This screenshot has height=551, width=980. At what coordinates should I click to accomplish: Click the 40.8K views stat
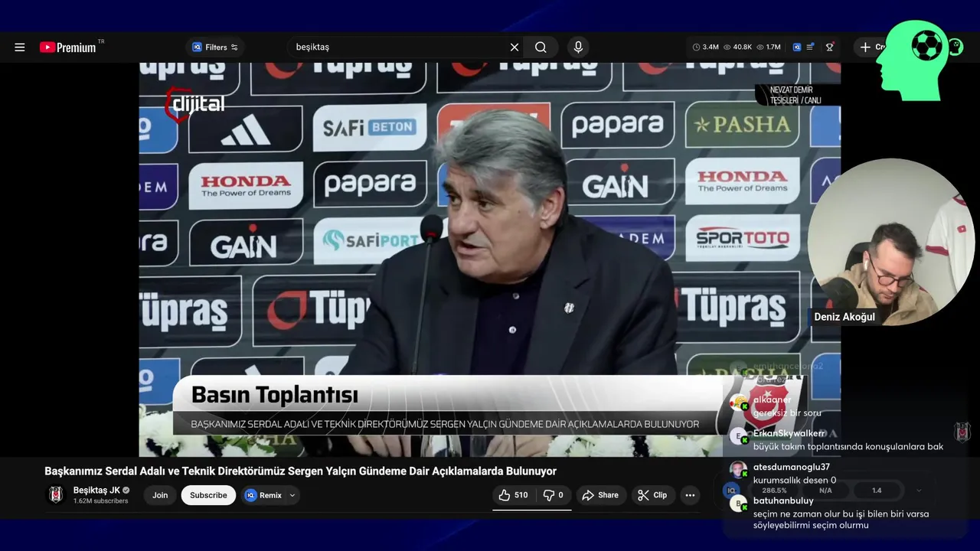pyautogui.click(x=738, y=47)
